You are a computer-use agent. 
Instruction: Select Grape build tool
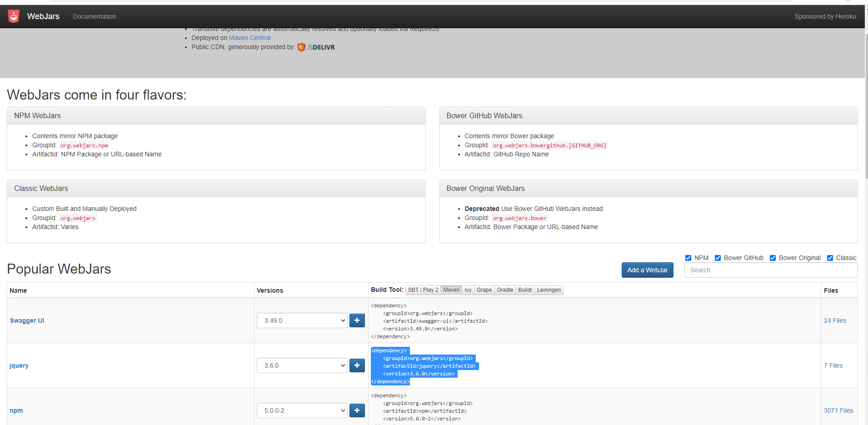484,290
